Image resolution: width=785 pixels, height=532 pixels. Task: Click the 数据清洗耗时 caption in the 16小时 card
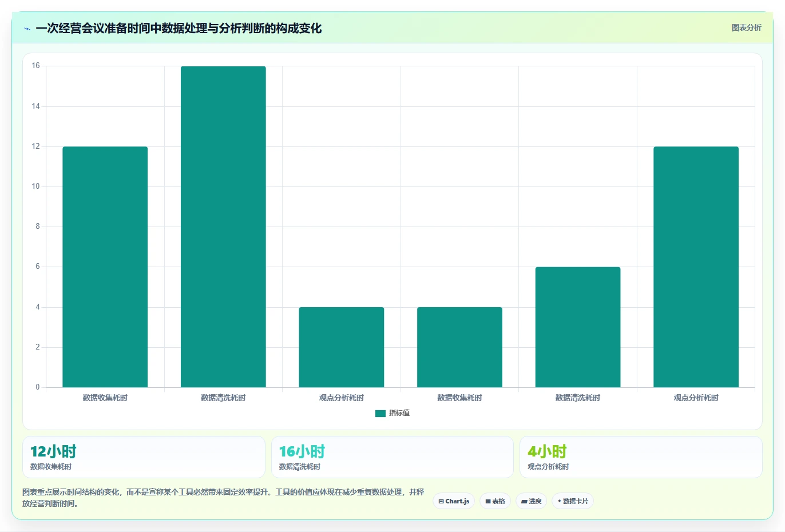(300, 467)
